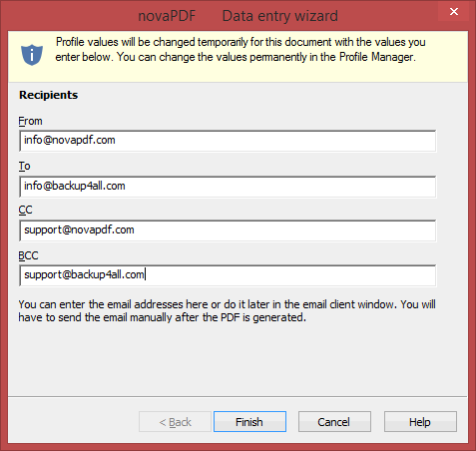476x451 pixels.
Task: Click the yellow profile values notice
Action: click(x=238, y=57)
